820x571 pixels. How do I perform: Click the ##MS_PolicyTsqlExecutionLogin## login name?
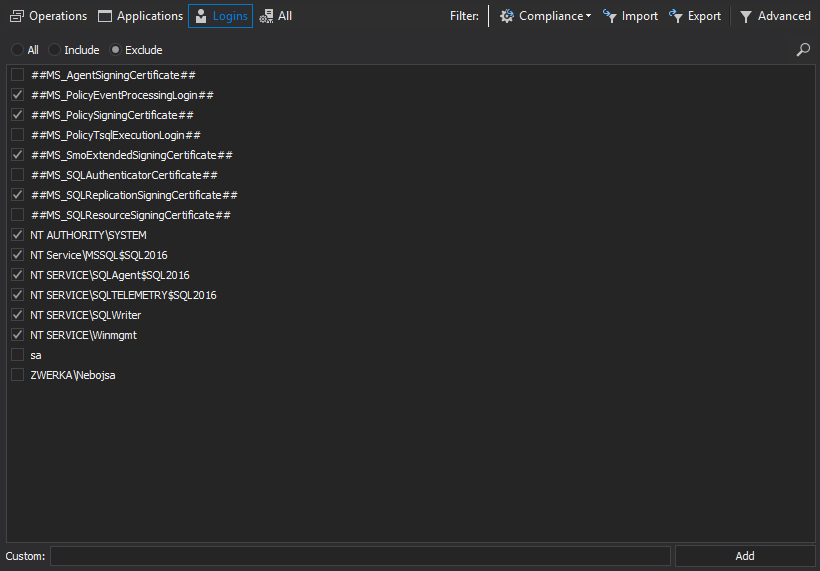coord(116,135)
